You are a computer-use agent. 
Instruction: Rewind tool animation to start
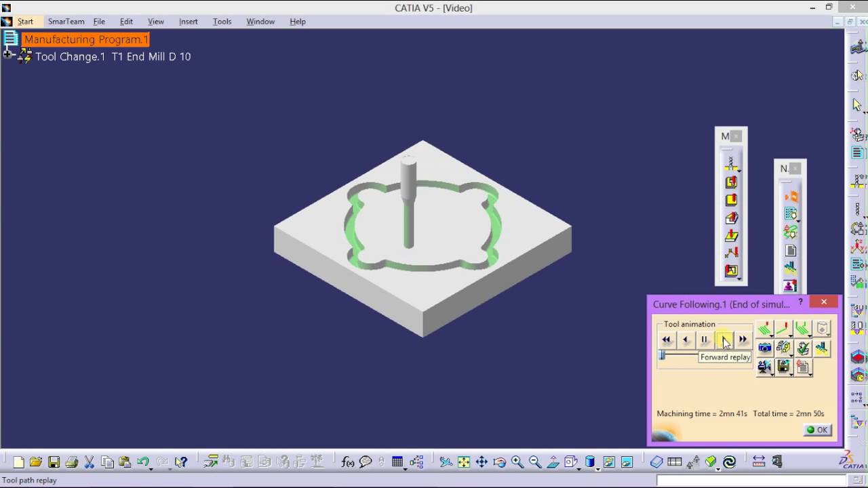pyautogui.click(x=667, y=340)
